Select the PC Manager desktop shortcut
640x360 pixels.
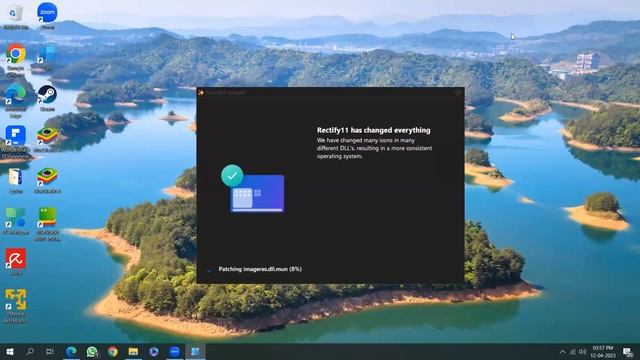tap(16, 220)
